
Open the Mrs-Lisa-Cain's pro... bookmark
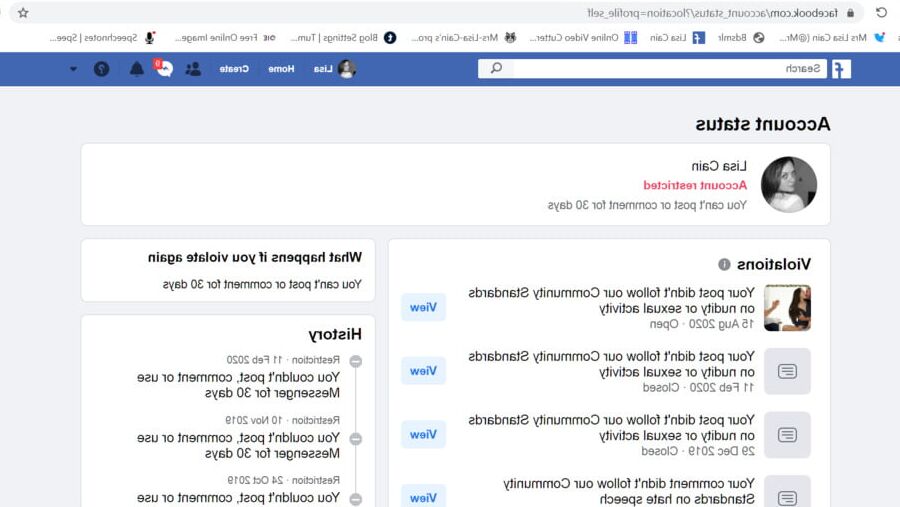tap(464, 38)
